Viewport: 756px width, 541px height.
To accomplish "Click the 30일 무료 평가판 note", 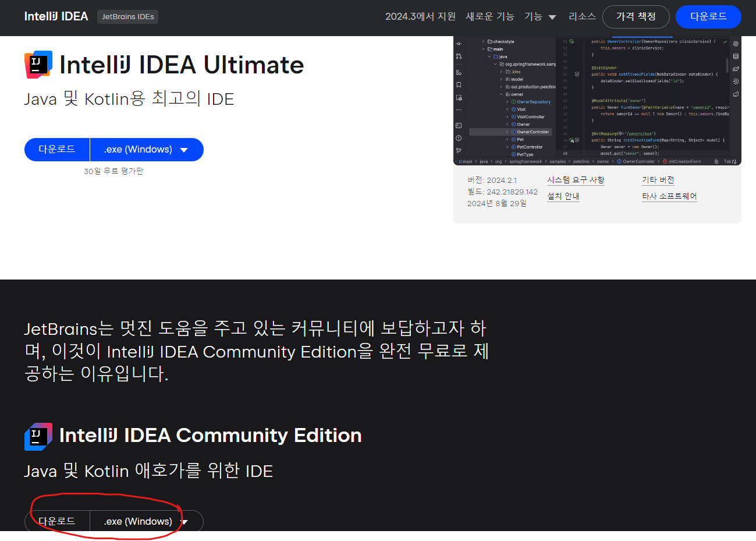I will point(113,171).
